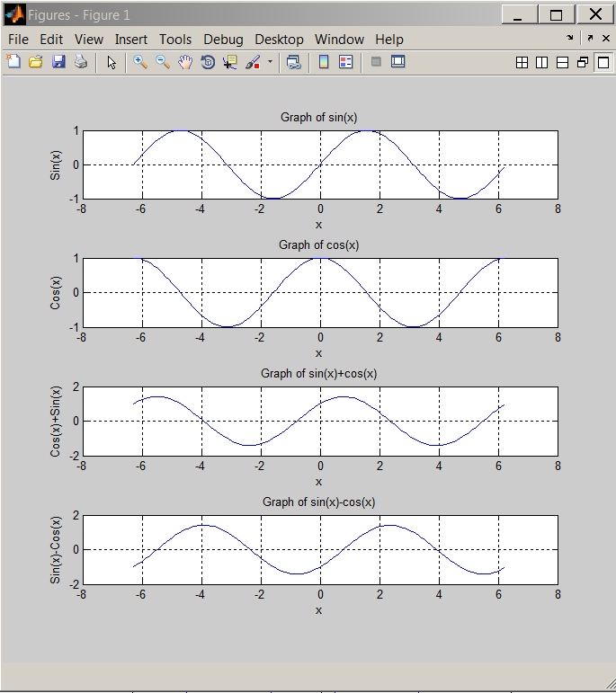The height and width of the screenshot is (693, 616).
Task: Insert a legend using the toolbar icon
Action: pyautogui.click(x=344, y=62)
